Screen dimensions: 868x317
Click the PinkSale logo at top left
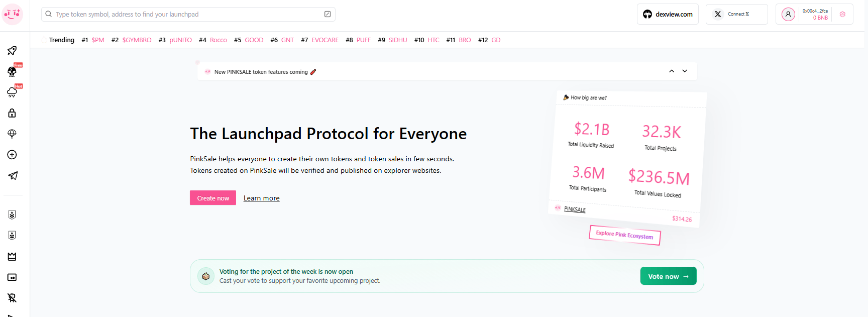13,15
